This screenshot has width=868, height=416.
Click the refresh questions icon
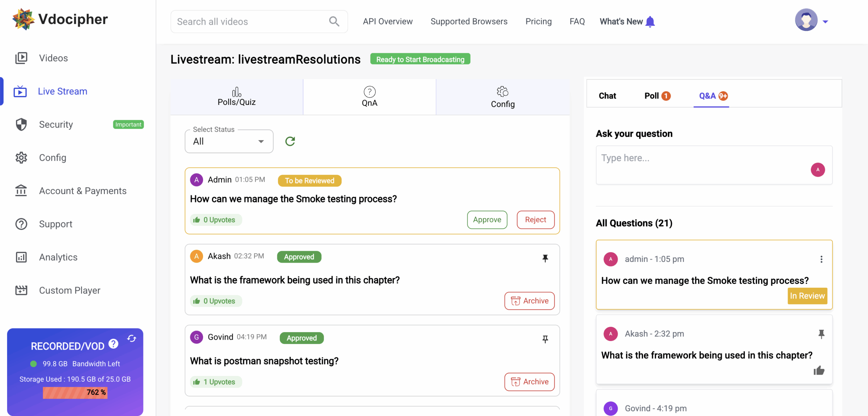[290, 141]
